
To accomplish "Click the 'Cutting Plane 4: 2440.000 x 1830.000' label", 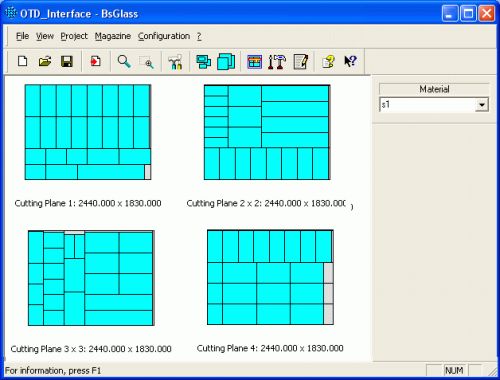I will click(x=270, y=348).
